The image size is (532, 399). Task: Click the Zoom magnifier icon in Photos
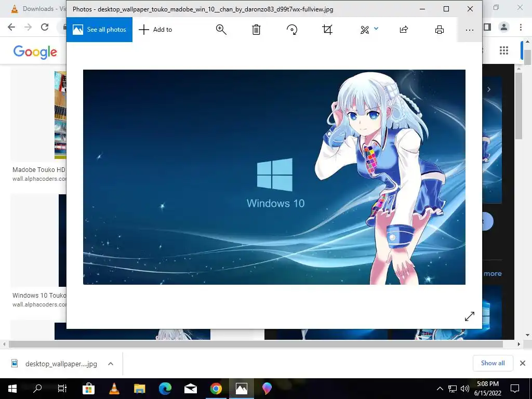coord(221,30)
